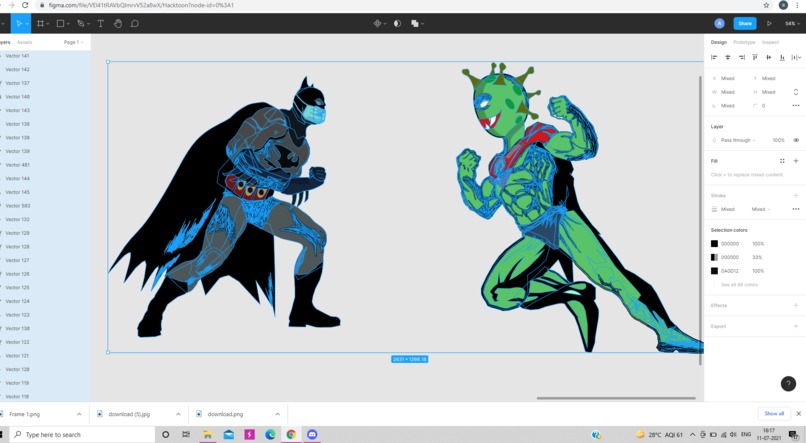Screen dimensions: 806x443
Task: Open fill Style grid icon
Action: point(782,161)
